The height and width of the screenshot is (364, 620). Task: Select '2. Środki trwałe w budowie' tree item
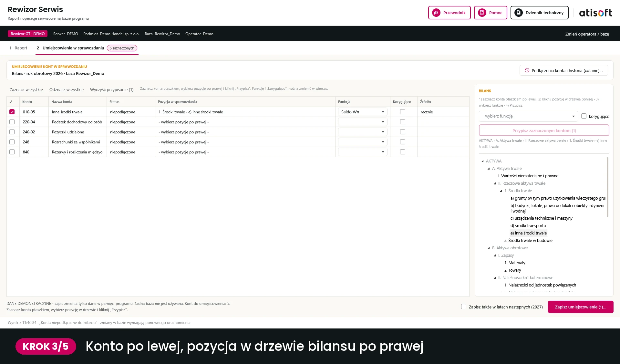point(528,240)
